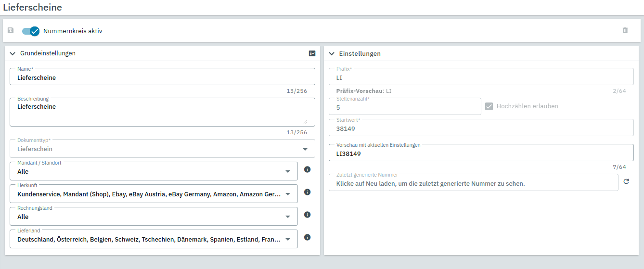Click info icon next to Rechnungsland
Screen dimensions: 644x269
(x=307, y=215)
